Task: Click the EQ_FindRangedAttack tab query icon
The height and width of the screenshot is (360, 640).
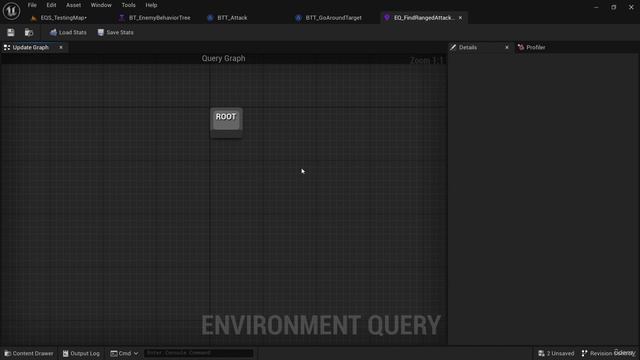Action: click(x=387, y=18)
